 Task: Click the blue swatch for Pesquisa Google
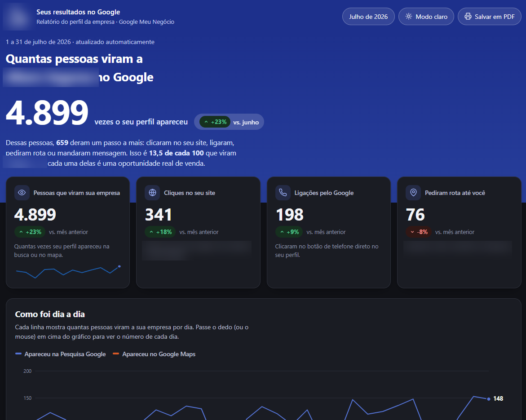(x=18, y=354)
